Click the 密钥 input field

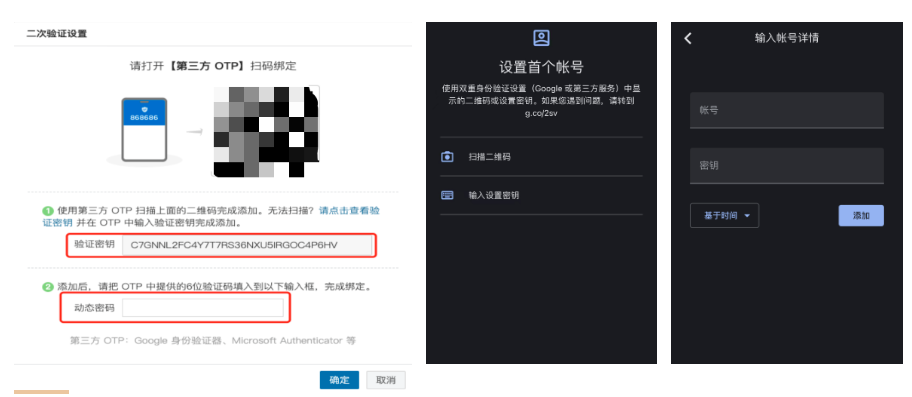coord(786,166)
